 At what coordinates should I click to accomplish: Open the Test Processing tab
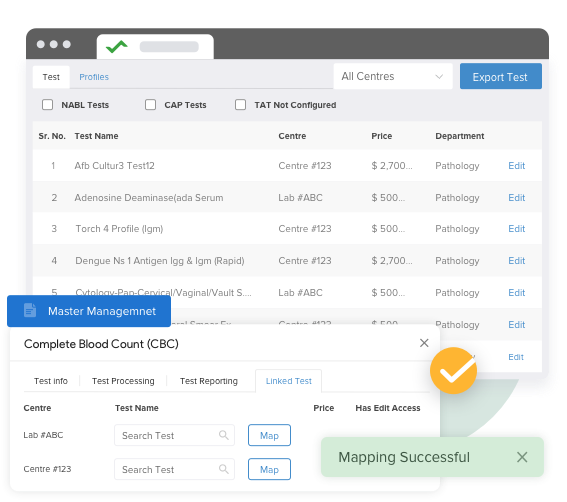(123, 381)
